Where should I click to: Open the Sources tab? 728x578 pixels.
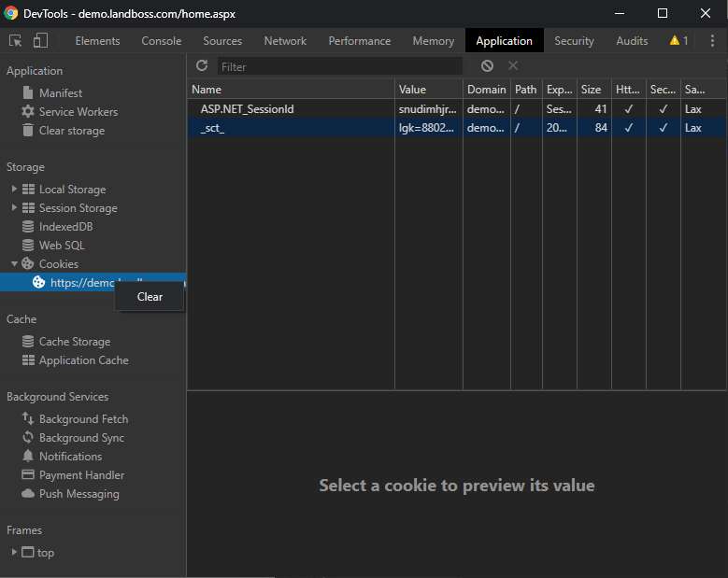point(222,41)
